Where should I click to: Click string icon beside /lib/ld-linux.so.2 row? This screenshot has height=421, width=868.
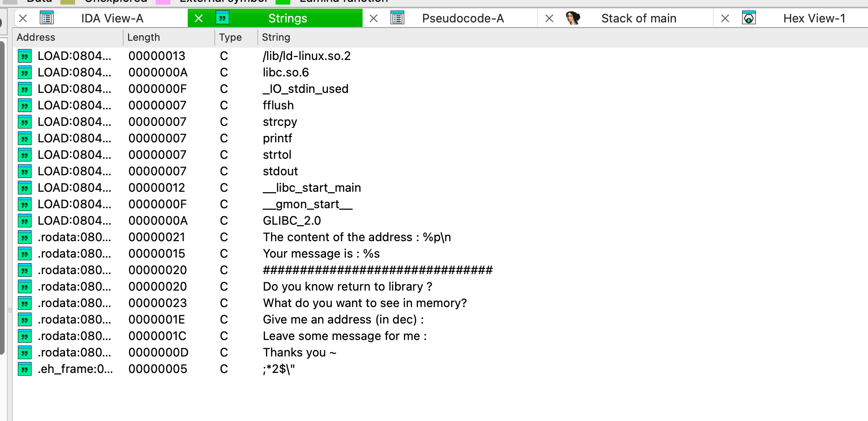(25, 56)
